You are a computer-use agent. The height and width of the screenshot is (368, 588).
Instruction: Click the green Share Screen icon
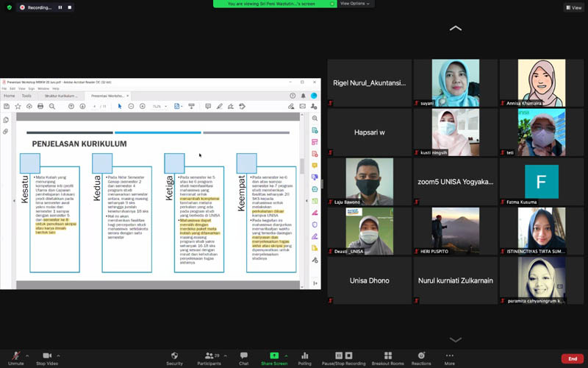[x=274, y=355]
